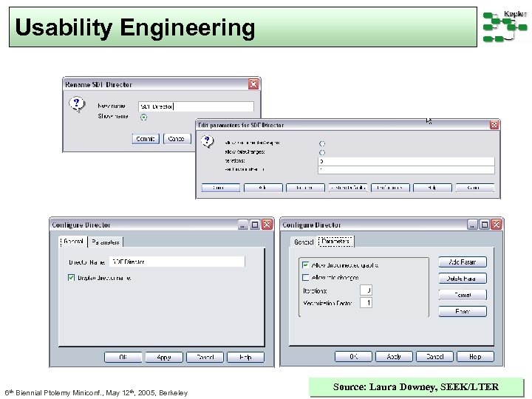The height and width of the screenshot is (399, 532).
Task: Click the Reset button under Format
Action: point(463,311)
